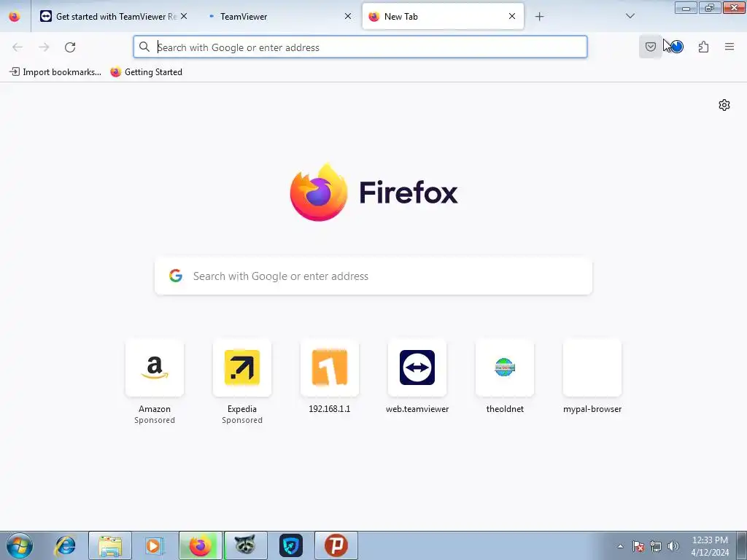Open the raccoon app in taskbar
This screenshot has height=560, width=747.
(245, 545)
